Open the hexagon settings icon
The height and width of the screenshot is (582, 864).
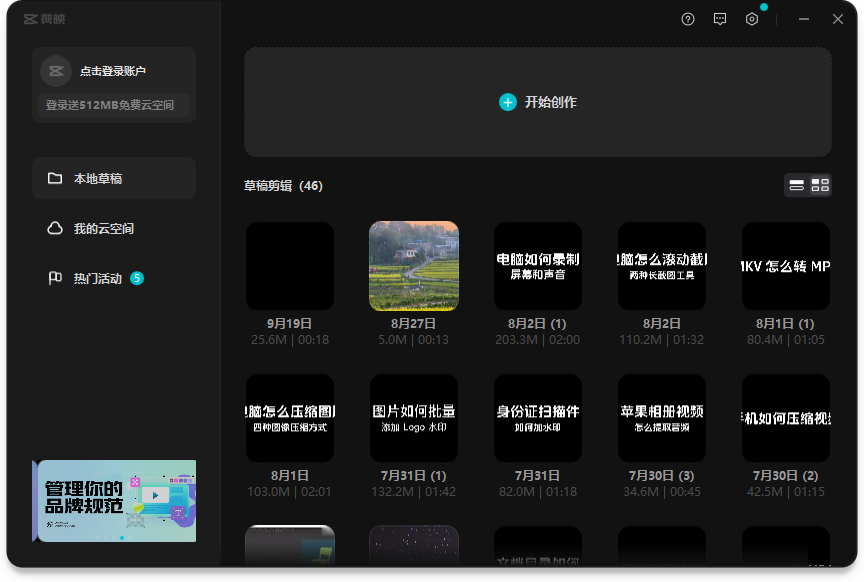point(752,19)
